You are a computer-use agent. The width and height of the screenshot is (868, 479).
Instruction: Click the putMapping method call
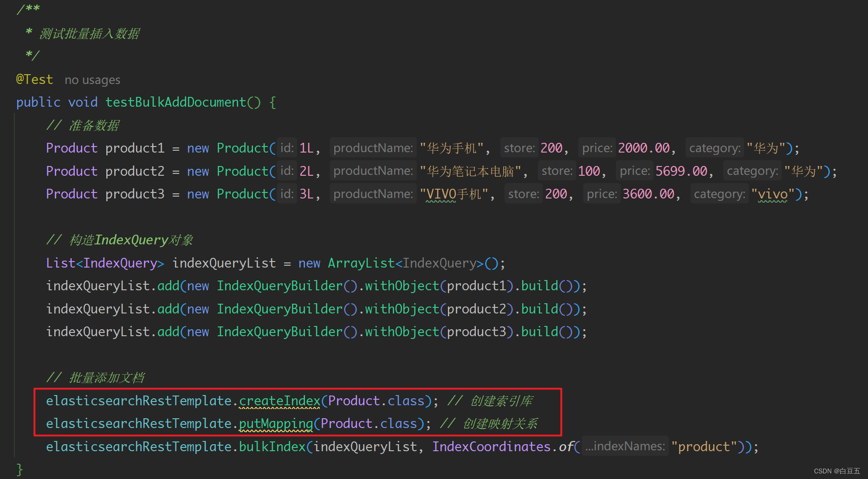[x=276, y=423]
